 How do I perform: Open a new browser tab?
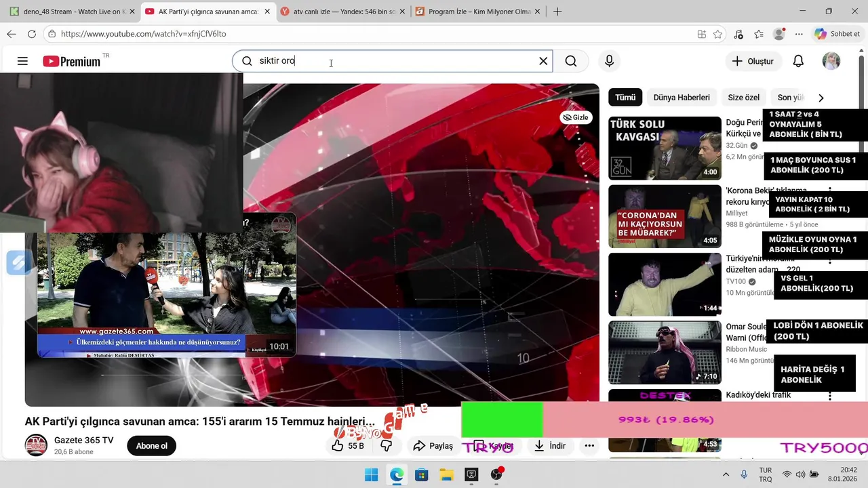pos(557,12)
